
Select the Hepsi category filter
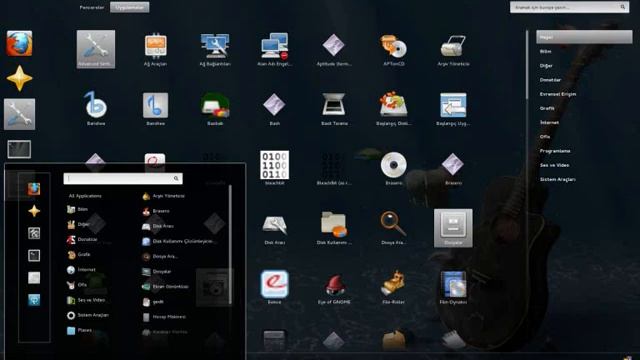[x=584, y=37]
